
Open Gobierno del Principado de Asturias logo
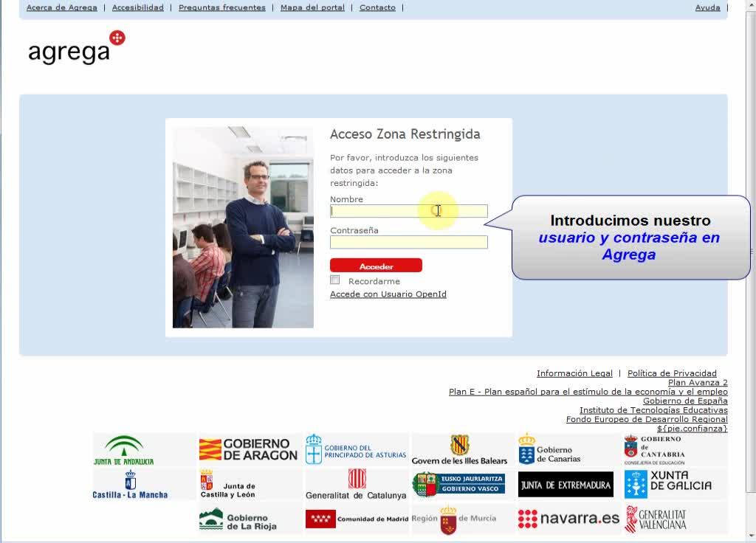(356, 449)
